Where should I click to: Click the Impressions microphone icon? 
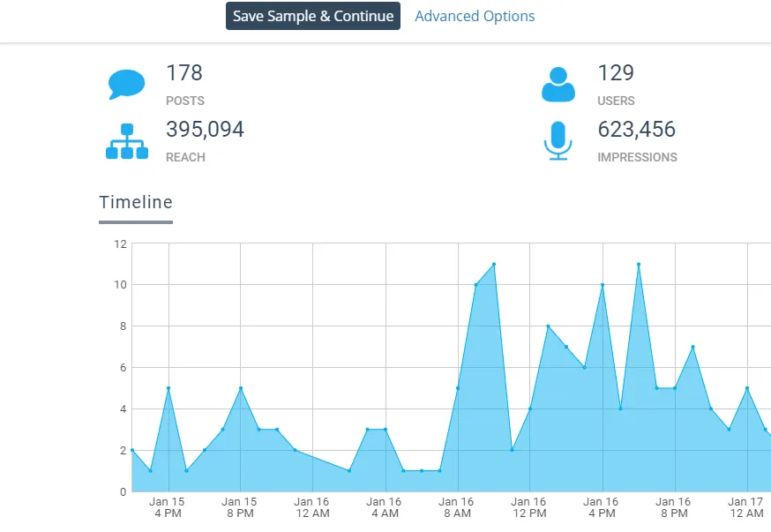click(558, 141)
